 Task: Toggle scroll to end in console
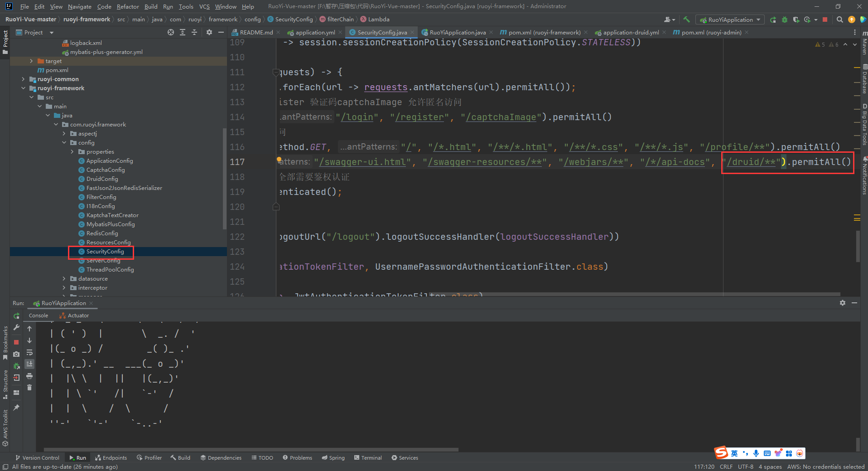pos(29,364)
